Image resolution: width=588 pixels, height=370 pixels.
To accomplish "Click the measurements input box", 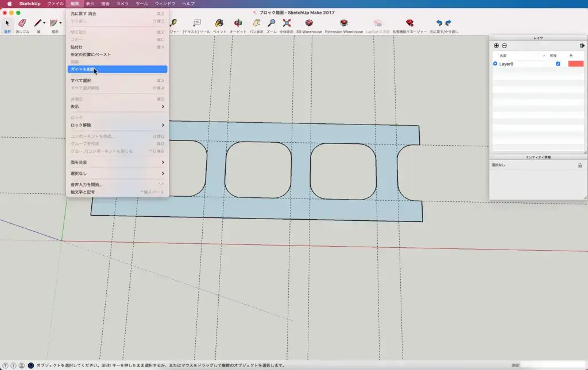I will [553, 365].
